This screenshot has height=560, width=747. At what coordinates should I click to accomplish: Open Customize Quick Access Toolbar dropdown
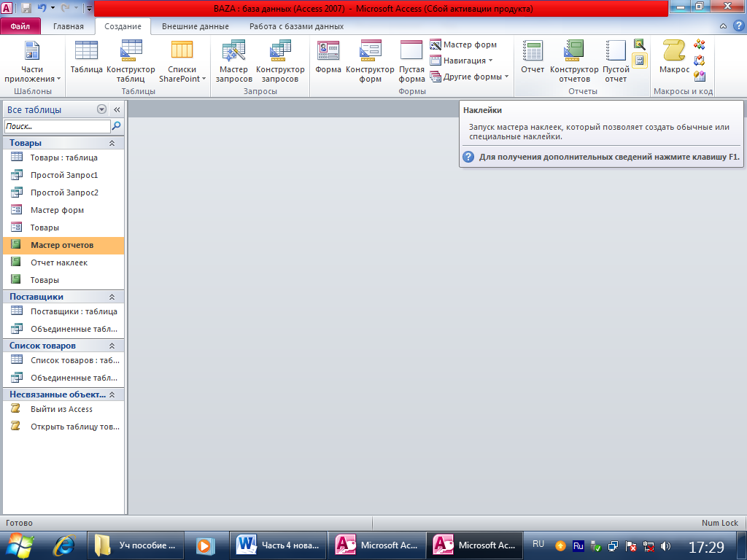(89, 8)
